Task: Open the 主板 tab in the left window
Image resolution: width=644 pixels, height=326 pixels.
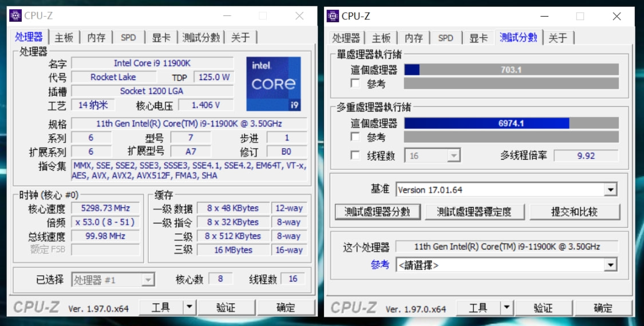Action: (64, 38)
